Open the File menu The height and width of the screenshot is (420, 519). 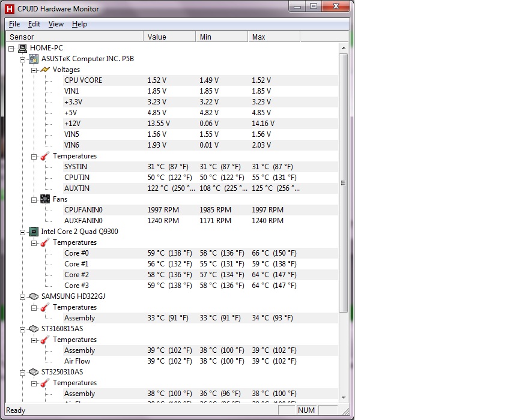[14, 24]
